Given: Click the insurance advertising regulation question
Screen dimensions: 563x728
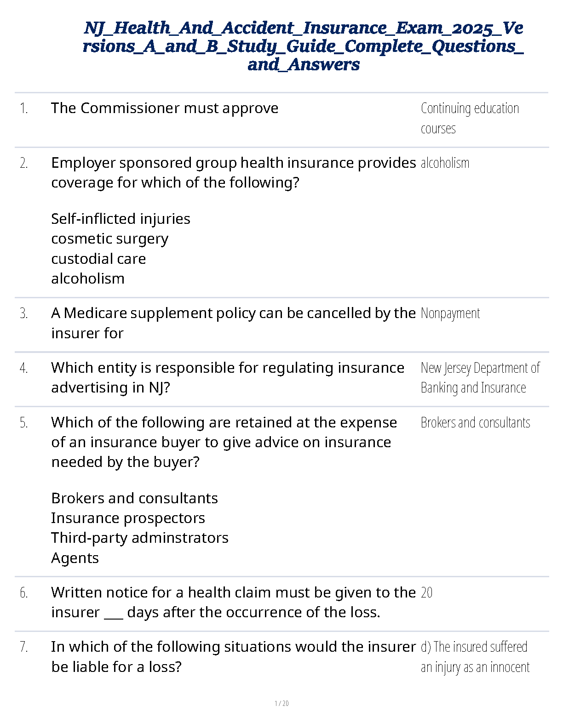Looking at the screenshot, I should (228, 377).
